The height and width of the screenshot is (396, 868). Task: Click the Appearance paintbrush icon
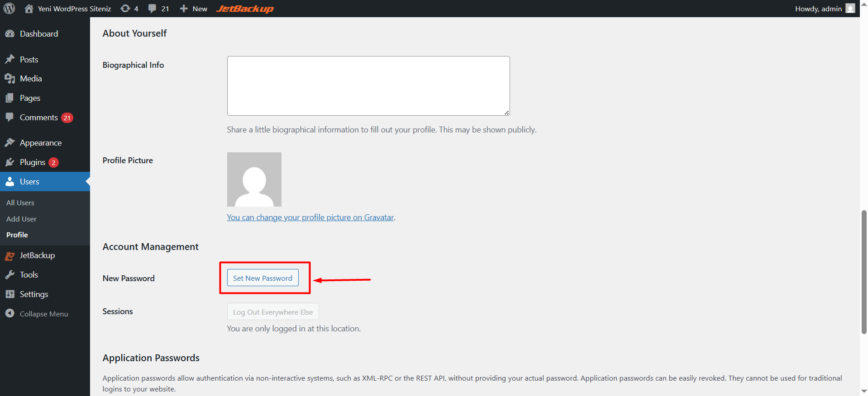[10, 143]
